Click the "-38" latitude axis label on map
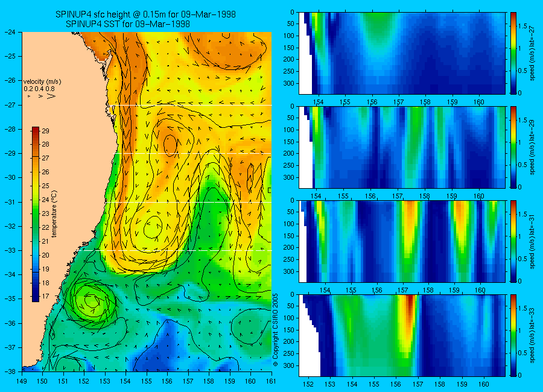The width and height of the screenshot is (543, 392). (10, 371)
